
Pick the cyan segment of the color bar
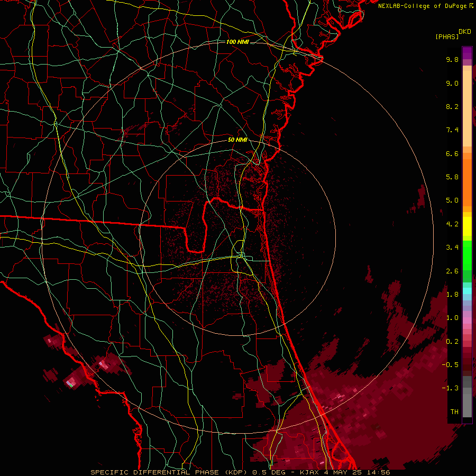[x=467, y=290]
